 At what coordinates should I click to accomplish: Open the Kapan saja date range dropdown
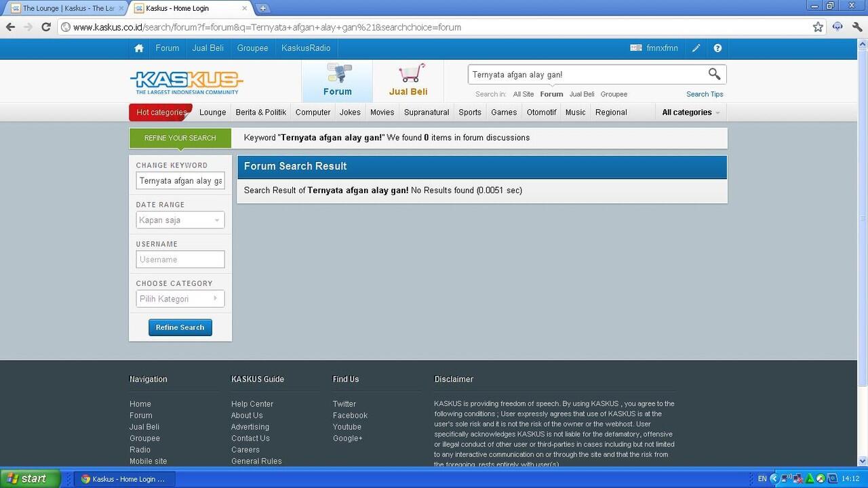(x=180, y=220)
